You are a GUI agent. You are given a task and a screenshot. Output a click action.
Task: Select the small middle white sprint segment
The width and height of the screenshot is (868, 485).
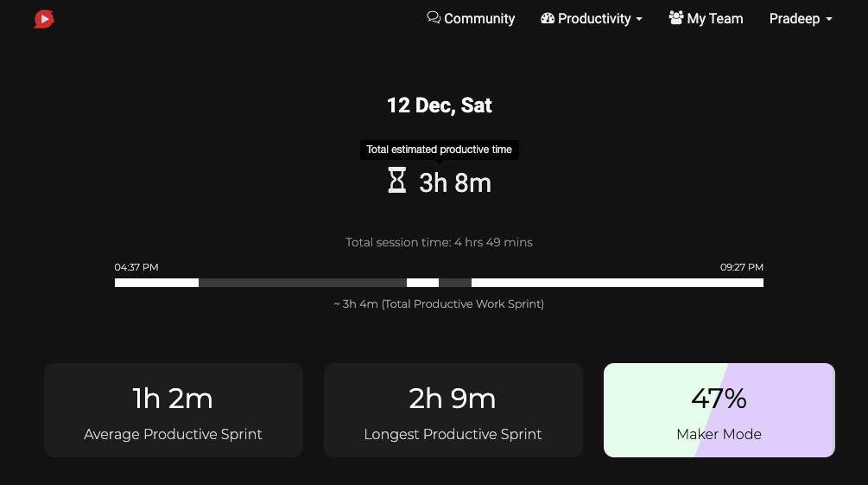click(423, 283)
